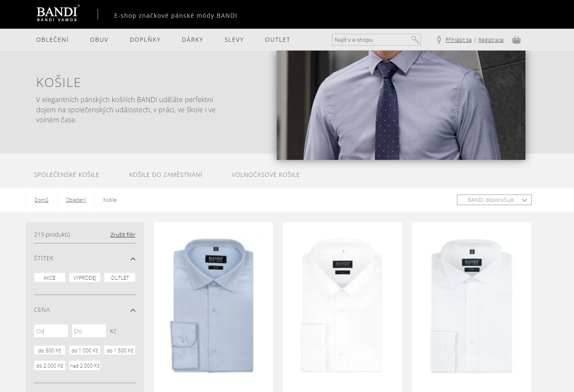Select price filter 'do 1.000 Kč'
574x392 pixels.
coord(84,350)
